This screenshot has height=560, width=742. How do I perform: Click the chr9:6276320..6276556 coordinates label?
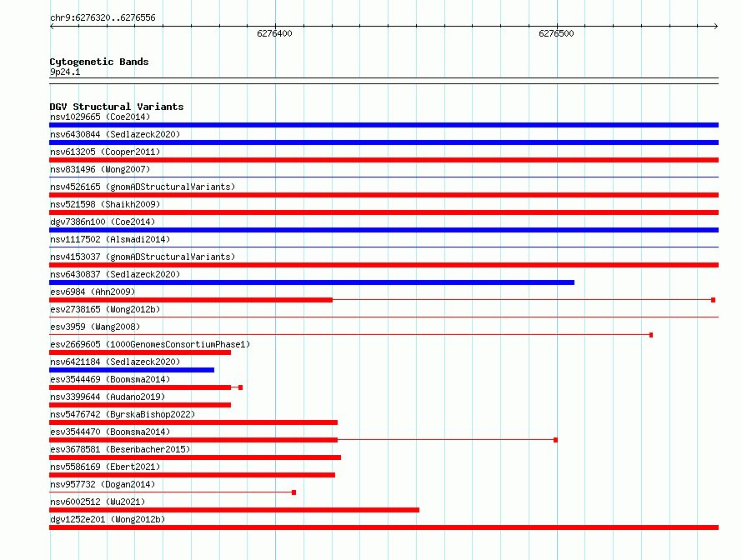(x=103, y=17)
